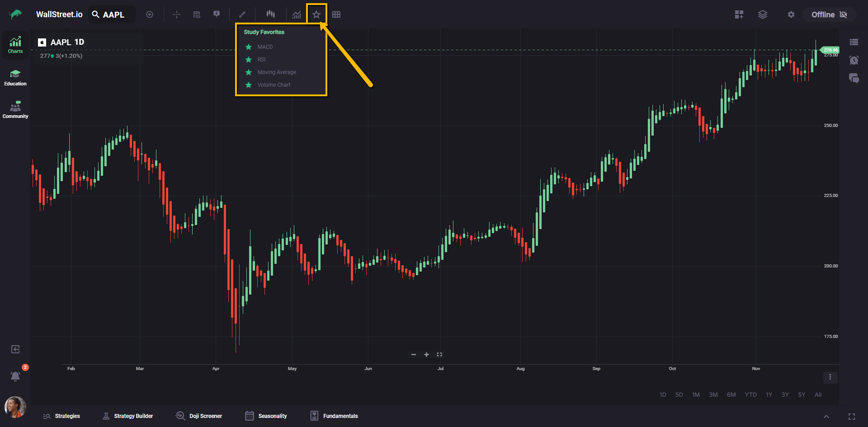Collapse the left sidebar arrow
The width and height of the screenshot is (868, 427).
coord(15,349)
